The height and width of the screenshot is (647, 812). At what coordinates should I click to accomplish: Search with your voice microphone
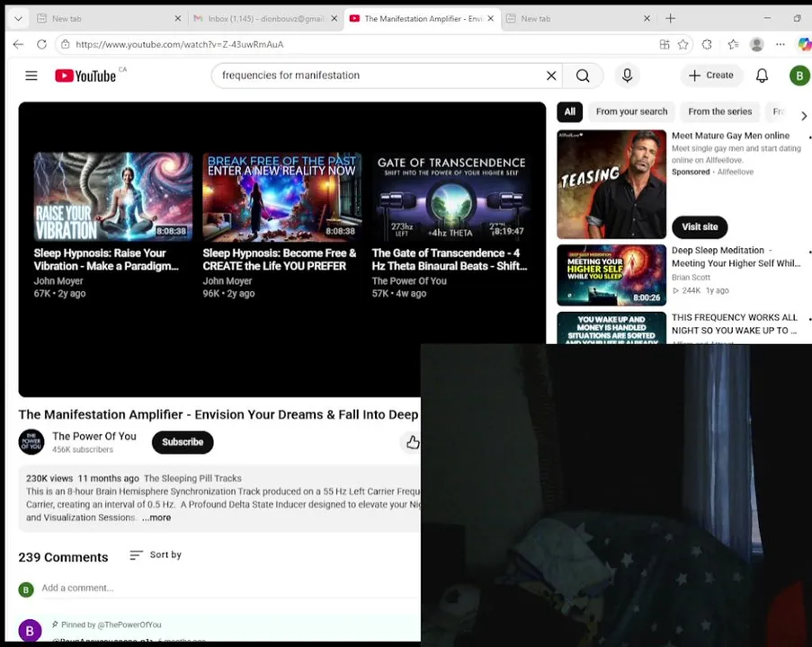(627, 75)
